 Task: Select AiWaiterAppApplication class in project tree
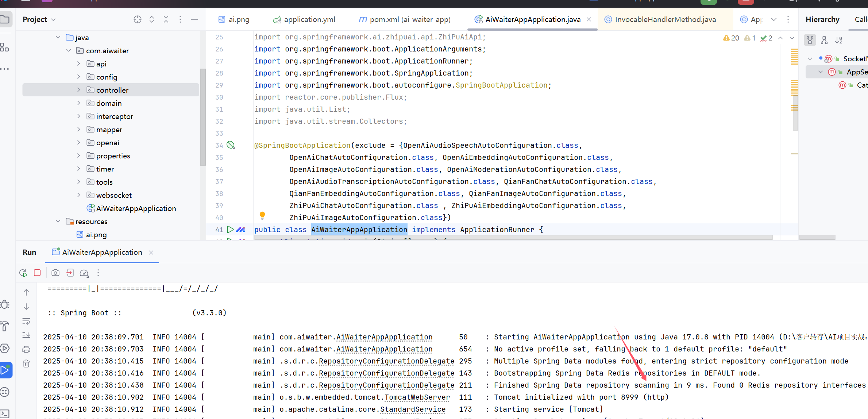tap(136, 208)
